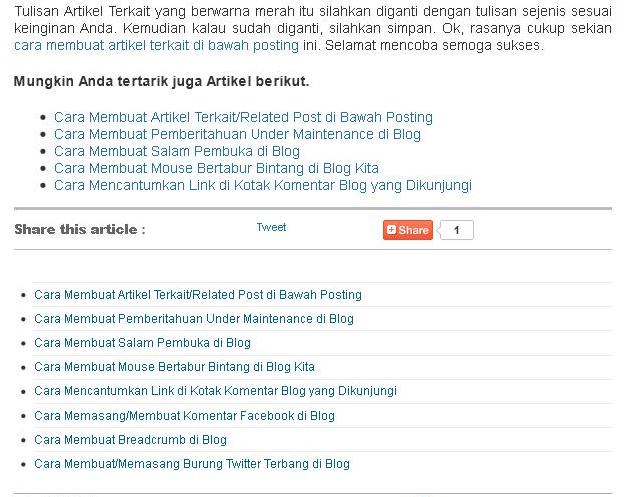The width and height of the screenshot is (625, 497).
Task: Open link 'Cara Membuat Breadcrumb di Blog'
Action: pyautogui.click(x=130, y=440)
